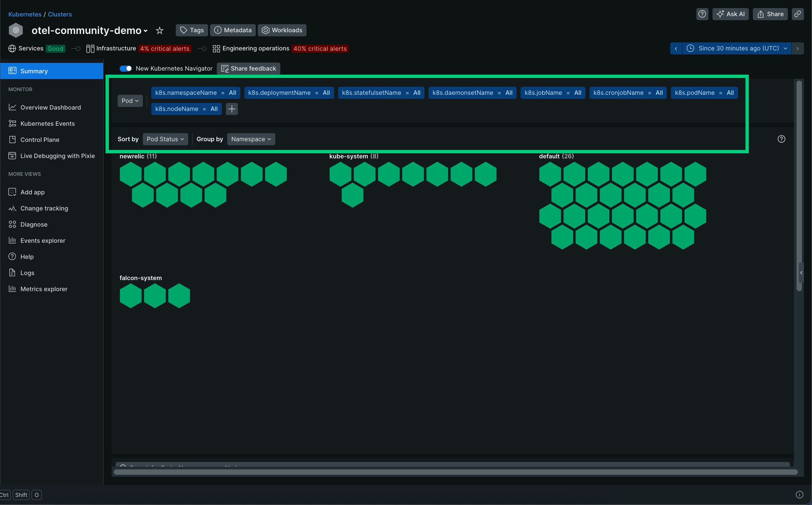The width and height of the screenshot is (812, 505).
Task: Go to previous time range arrow
Action: point(676,48)
